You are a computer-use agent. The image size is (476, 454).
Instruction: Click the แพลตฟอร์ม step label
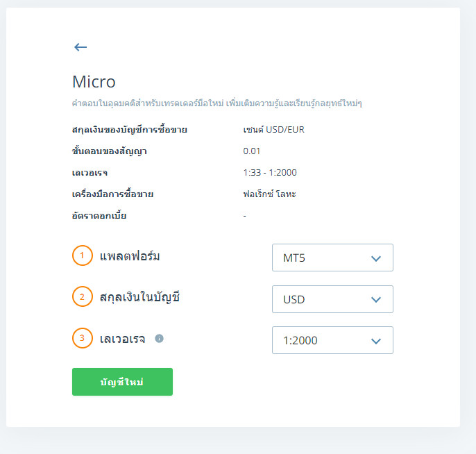point(130,256)
